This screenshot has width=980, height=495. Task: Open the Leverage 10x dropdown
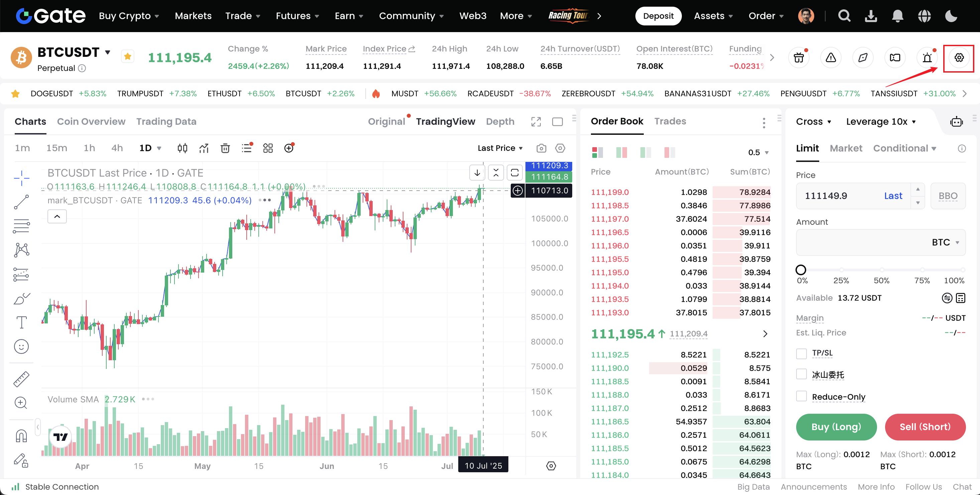pyautogui.click(x=880, y=122)
